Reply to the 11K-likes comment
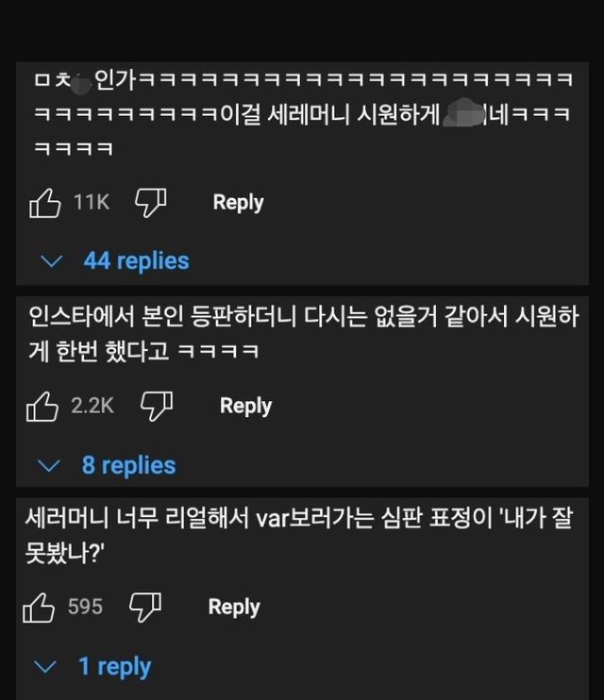Screen dimensions: 604x700 [238, 202]
